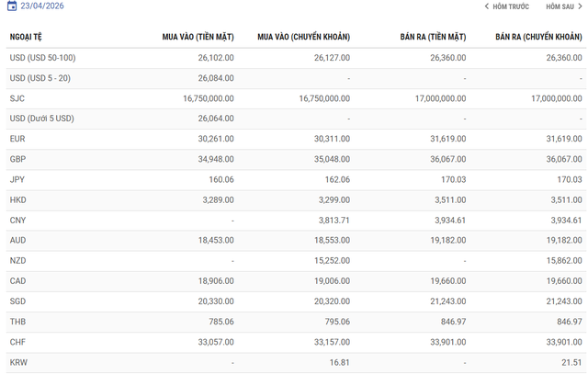Select the JPY currency row label
This screenshot has width=588, height=374.
point(17,179)
